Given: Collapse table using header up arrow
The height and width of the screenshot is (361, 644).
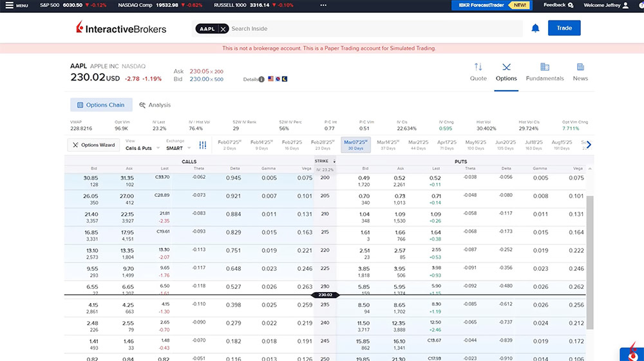Looking at the screenshot, I should click(590, 169).
